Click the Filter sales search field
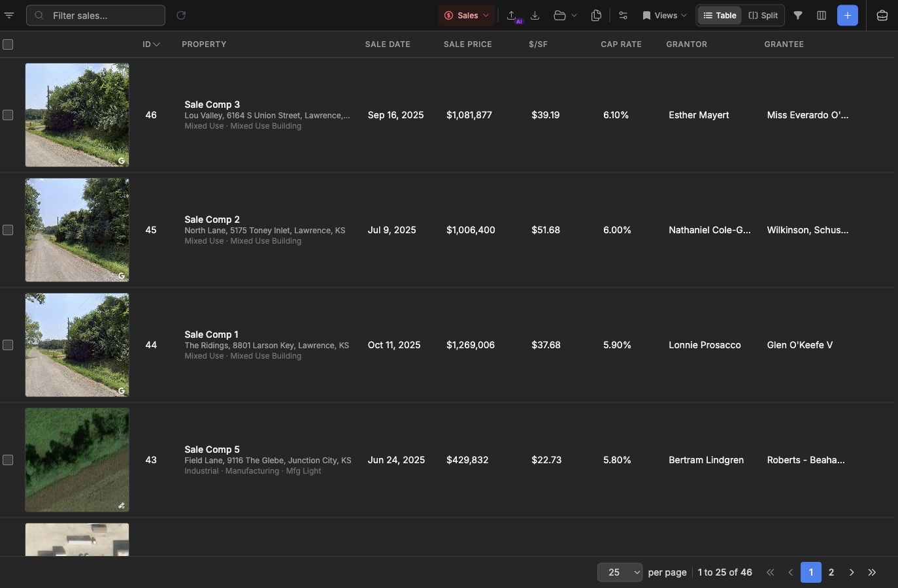Image resolution: width=898 pixels, height=588 pixels. tap(95, 16)
